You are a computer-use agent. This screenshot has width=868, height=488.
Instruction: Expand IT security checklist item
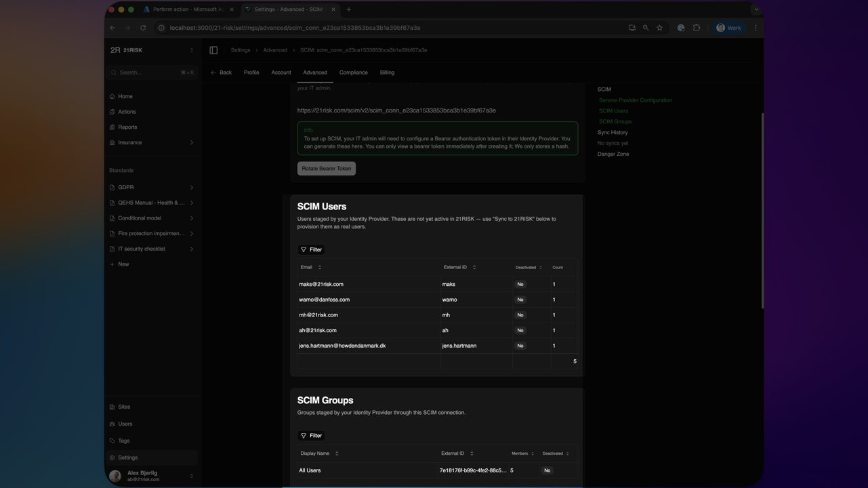pos(191,249)
